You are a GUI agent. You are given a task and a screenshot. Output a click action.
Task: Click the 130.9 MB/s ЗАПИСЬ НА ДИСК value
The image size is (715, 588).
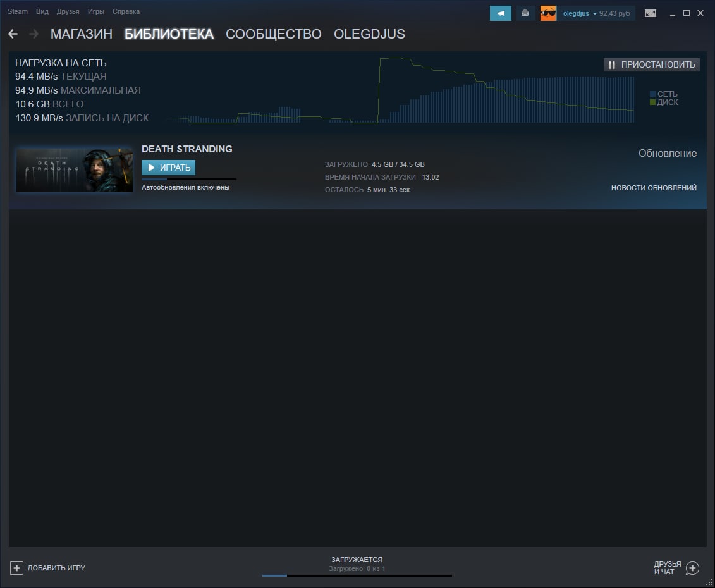click(82, 118)
